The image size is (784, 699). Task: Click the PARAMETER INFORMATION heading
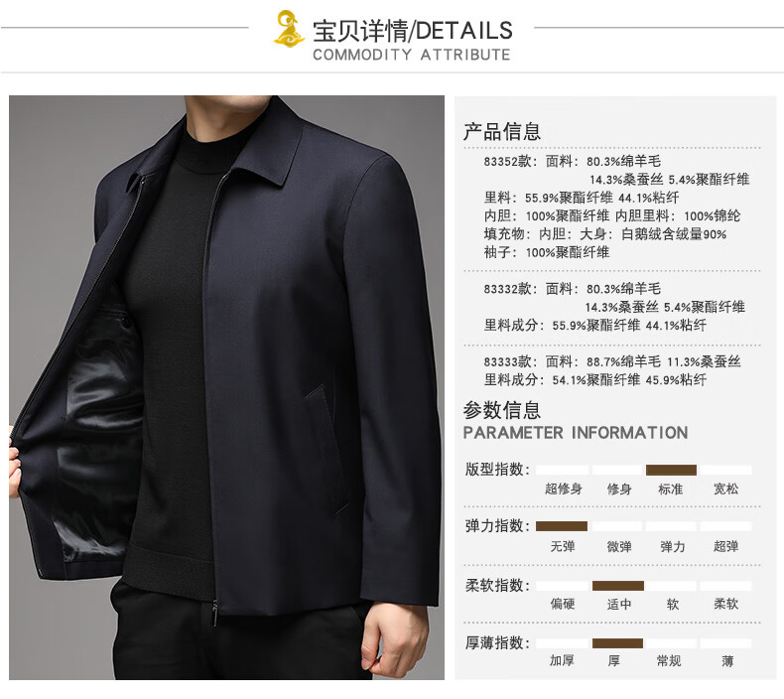tap(576, 432)
